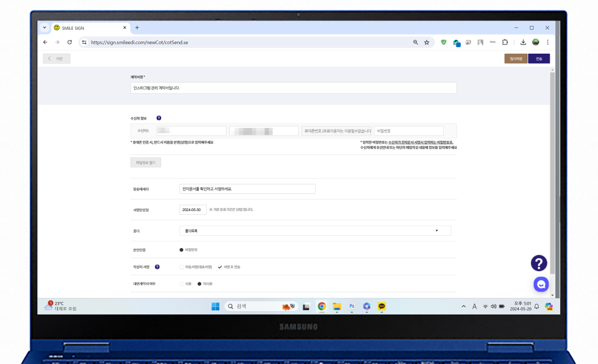
Task: Open the Chrome three-dot menu
Action: pyautogui.click(x=548, y=42)
